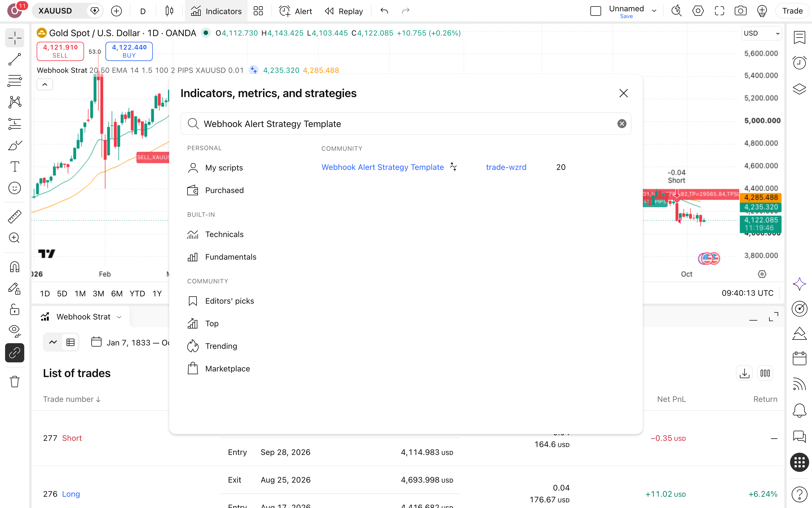This screenshot has width=812, height=508.
Task: Open the chart candle style selector
Action: 169,11
